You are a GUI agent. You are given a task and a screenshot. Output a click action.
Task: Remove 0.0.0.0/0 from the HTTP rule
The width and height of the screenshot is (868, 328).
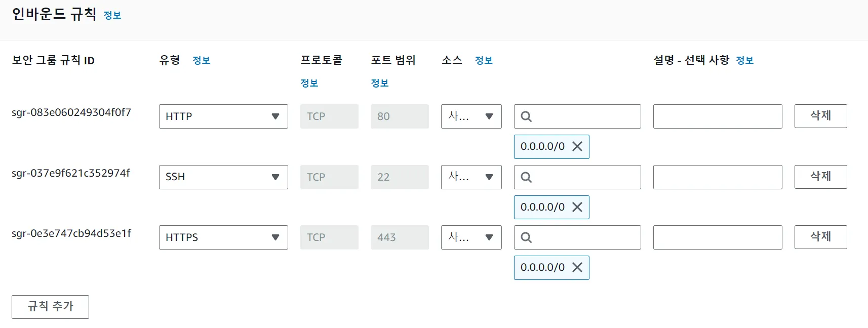coord(577,147)
